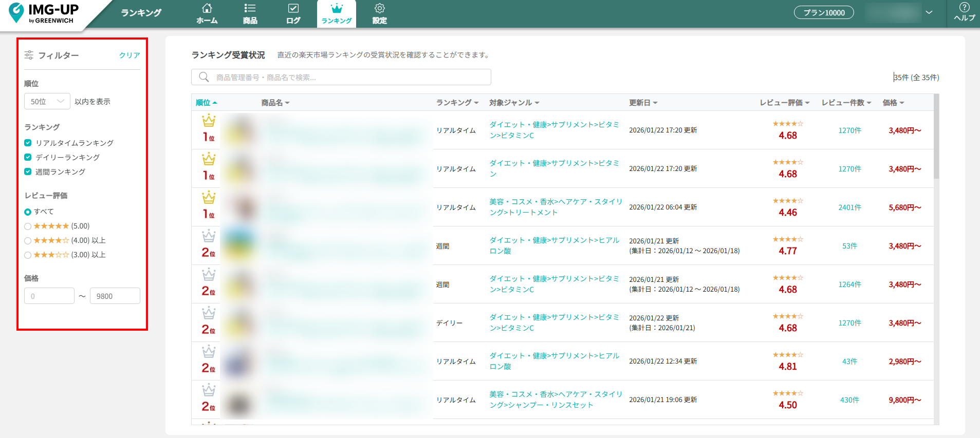Viewport: 980px width, 438px height.
Task: Uncheck the real-time ranking checkbox
Action: pos(28,143)
